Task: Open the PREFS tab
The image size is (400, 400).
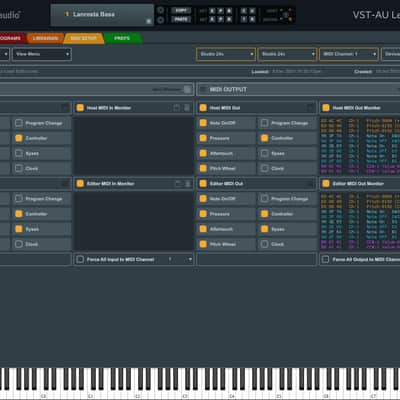Action: click(122, 38)
